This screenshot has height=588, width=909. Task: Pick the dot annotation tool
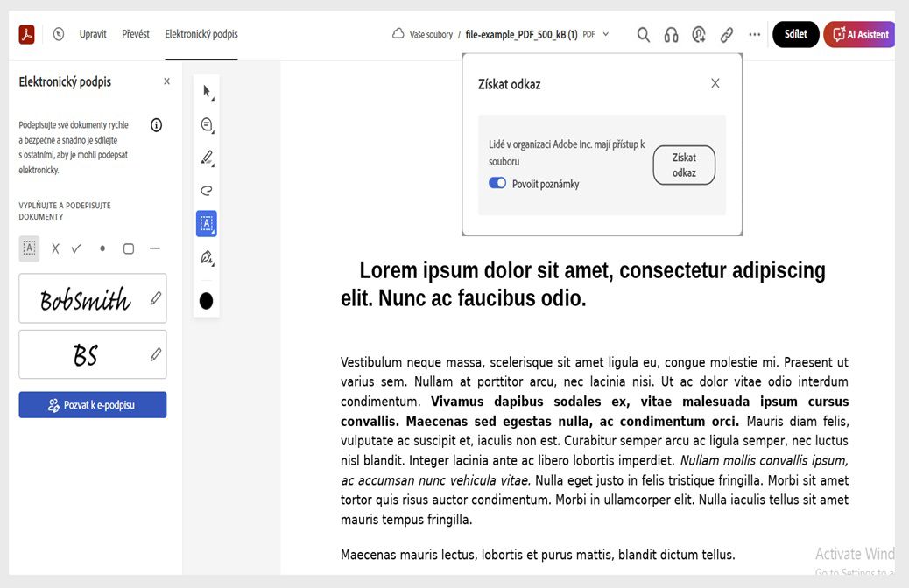coord(102,248)
